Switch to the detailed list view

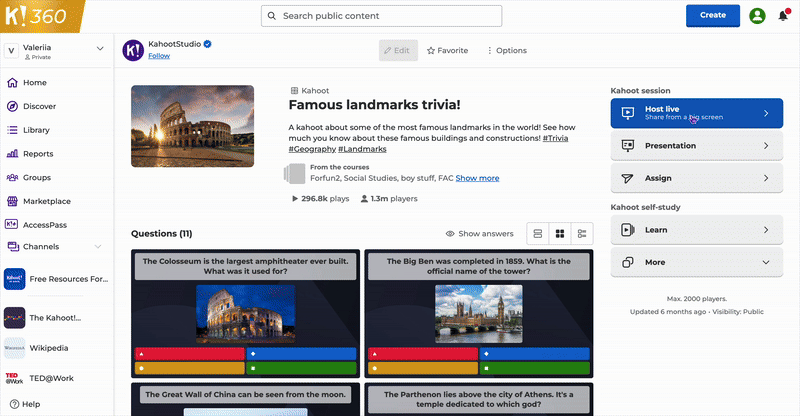(581, 234)
